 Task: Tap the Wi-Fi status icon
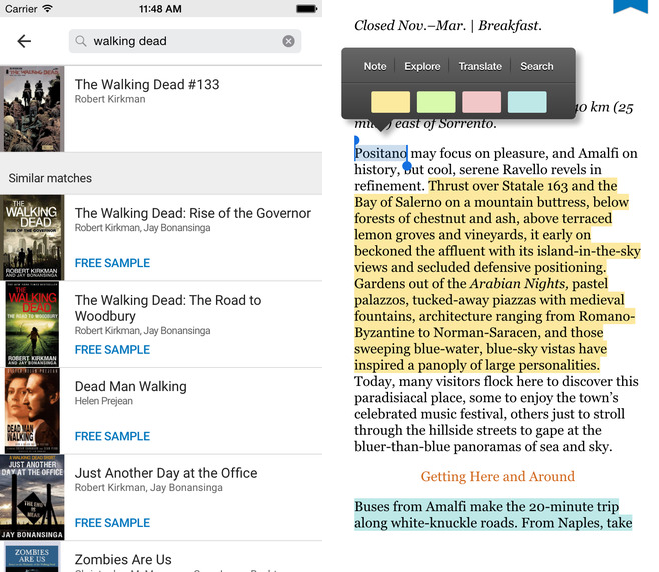(48, 8)
